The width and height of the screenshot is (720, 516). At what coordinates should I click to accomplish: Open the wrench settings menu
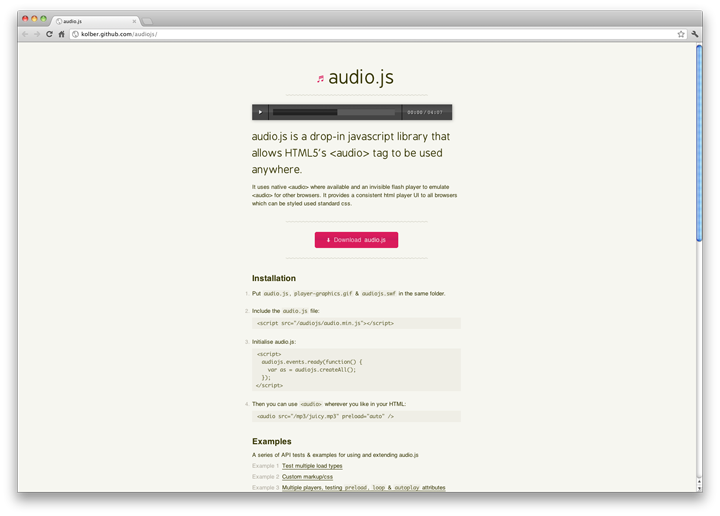pos(695,34)
